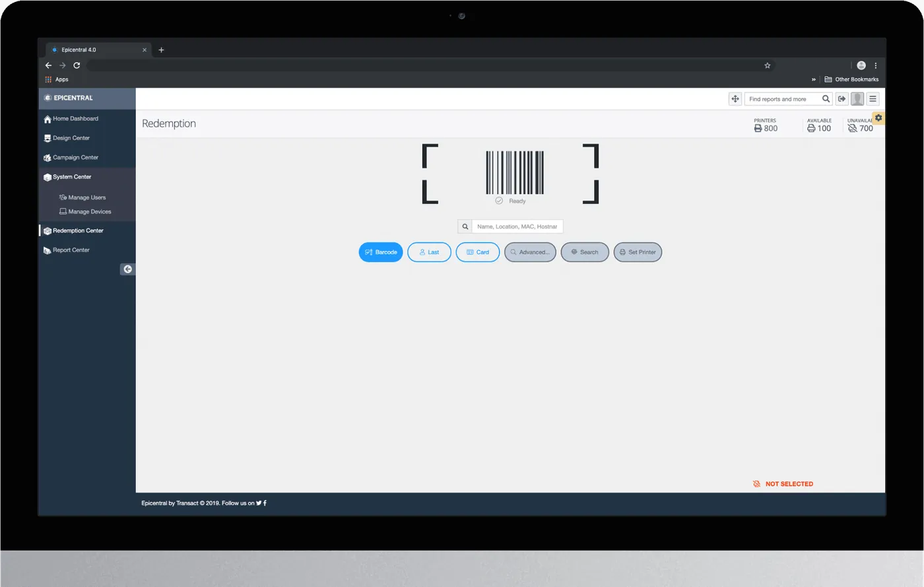Click the search icon in Find reports

(826, 99)
